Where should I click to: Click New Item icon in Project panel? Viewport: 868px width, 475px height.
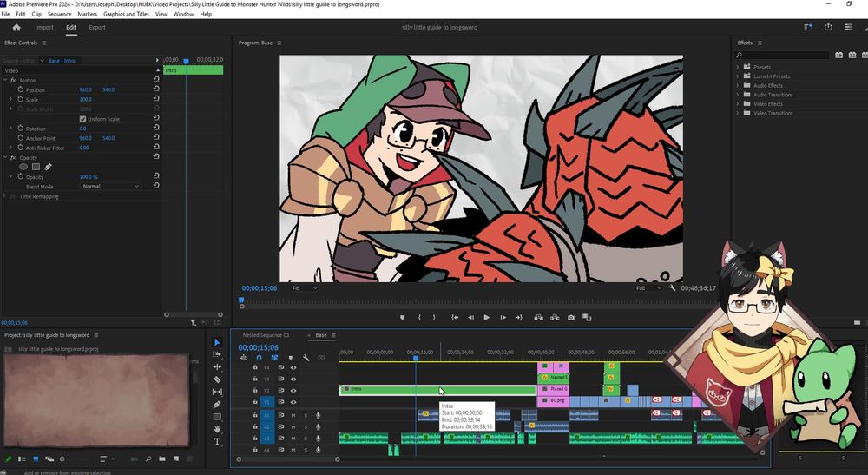click(176, 459)
